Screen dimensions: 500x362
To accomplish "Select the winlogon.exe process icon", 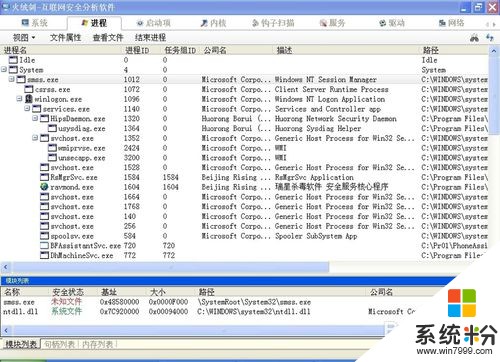I will (29, 99).
